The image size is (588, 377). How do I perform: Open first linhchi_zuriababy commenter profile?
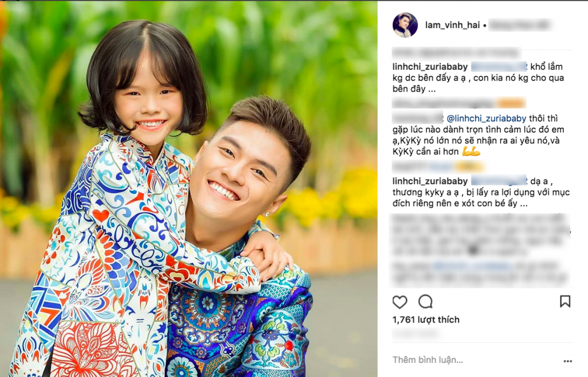point(430,66)
